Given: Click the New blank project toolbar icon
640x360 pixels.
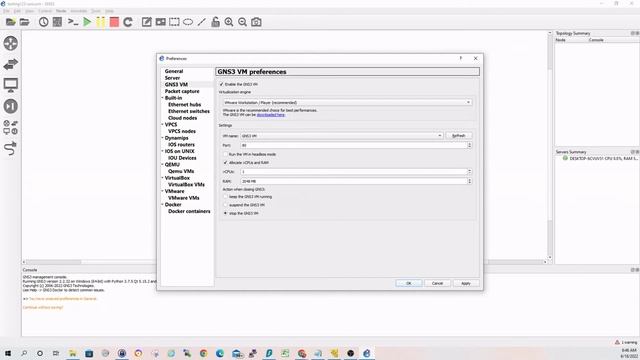Looking at the screenshot, I should (11, 22).
